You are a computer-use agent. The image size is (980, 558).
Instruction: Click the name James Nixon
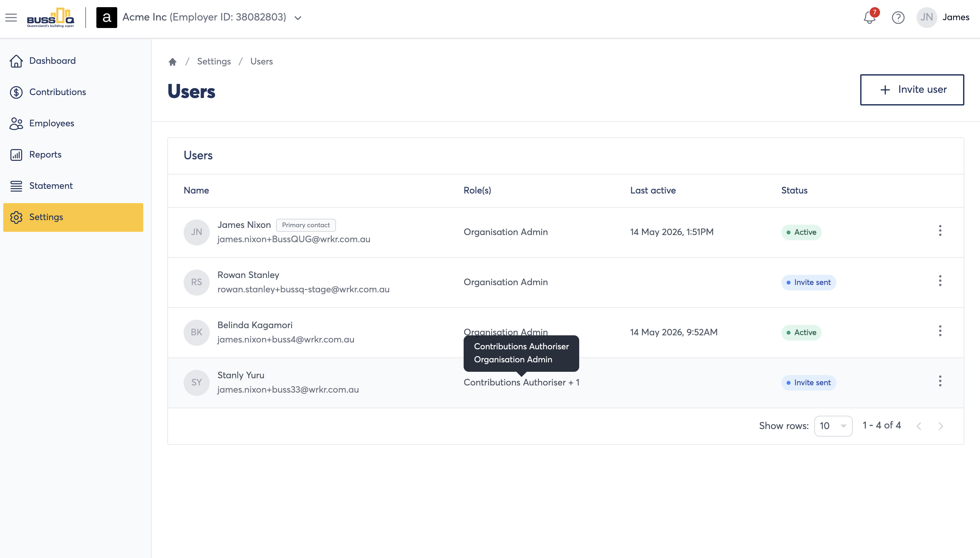[x=244, y=225]
